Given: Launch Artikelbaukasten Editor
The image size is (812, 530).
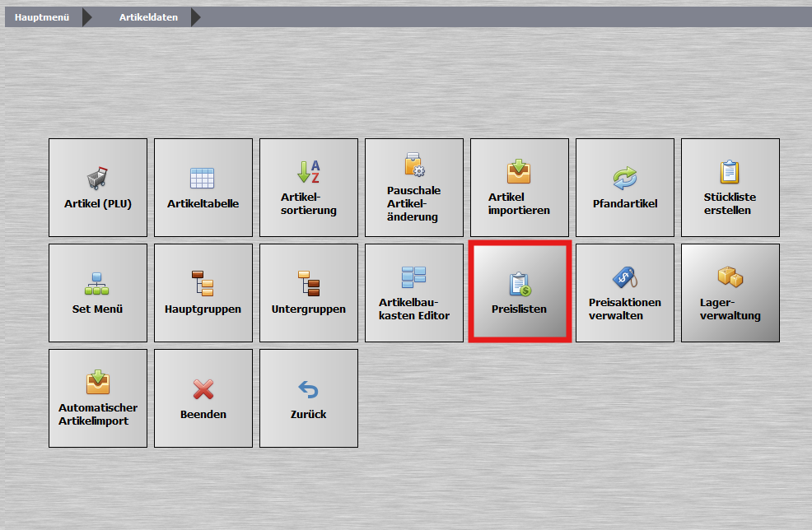Looking at the screenshot, I should coord(414,293).
